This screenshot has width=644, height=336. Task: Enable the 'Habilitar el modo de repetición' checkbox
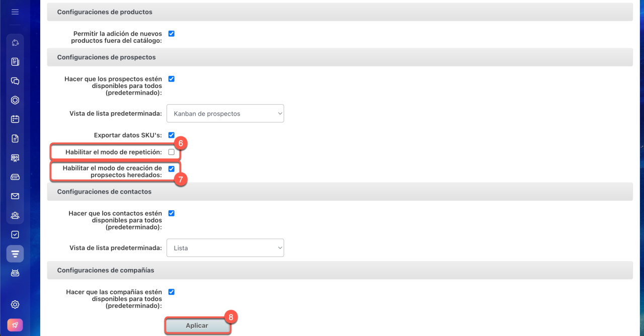(171, 152)
